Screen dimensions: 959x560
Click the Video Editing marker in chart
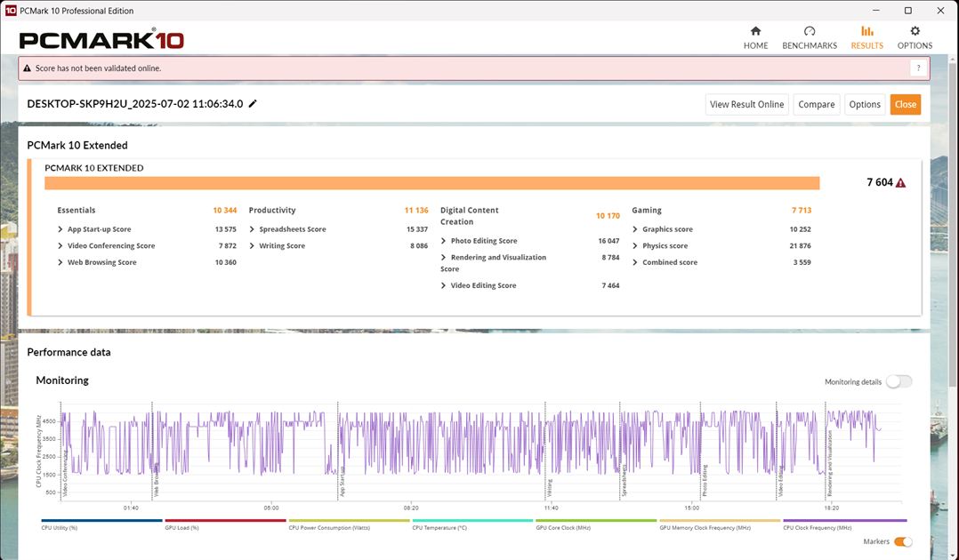[x=780, y=481]
